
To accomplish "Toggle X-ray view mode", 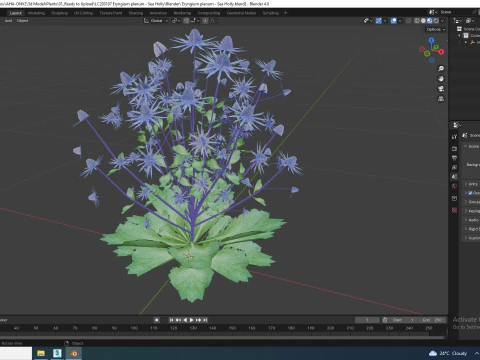I will pyautogui.click(x=408, y=21).
